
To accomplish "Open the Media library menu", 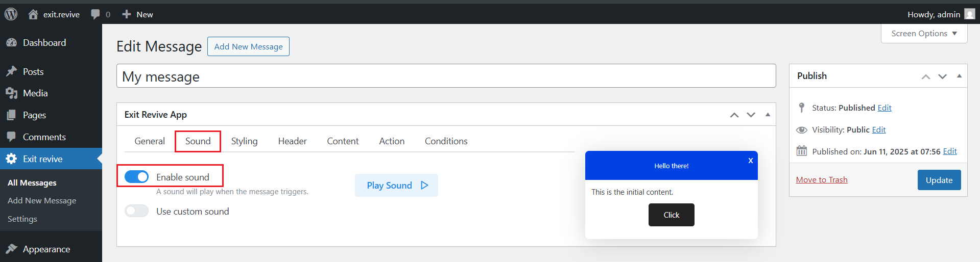I will point(35,93).
